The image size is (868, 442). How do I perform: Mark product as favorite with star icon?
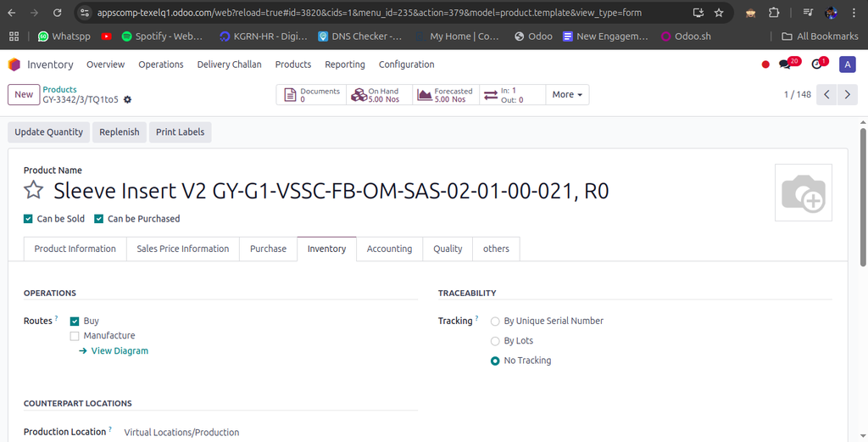click(x=33, y=190)
